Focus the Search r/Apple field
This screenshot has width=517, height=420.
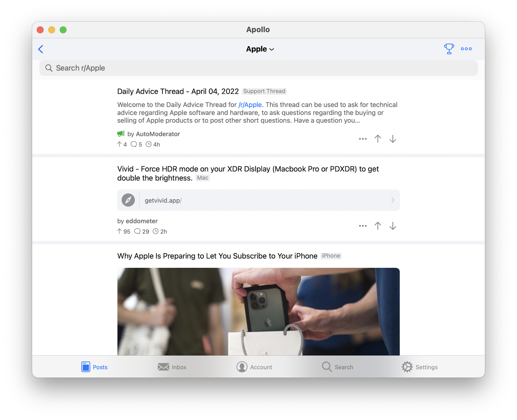pos(258,68)
